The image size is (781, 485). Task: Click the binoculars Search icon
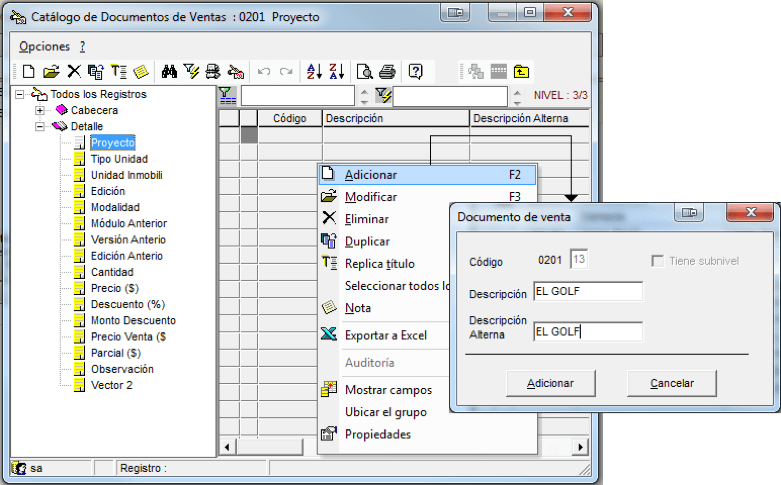pos(169,72)
